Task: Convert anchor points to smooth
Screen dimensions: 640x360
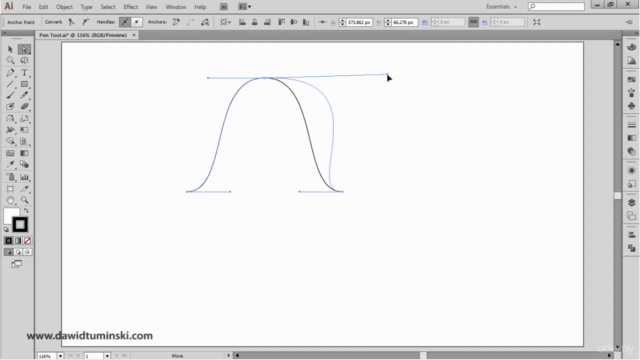Action: tap(86, 22)
